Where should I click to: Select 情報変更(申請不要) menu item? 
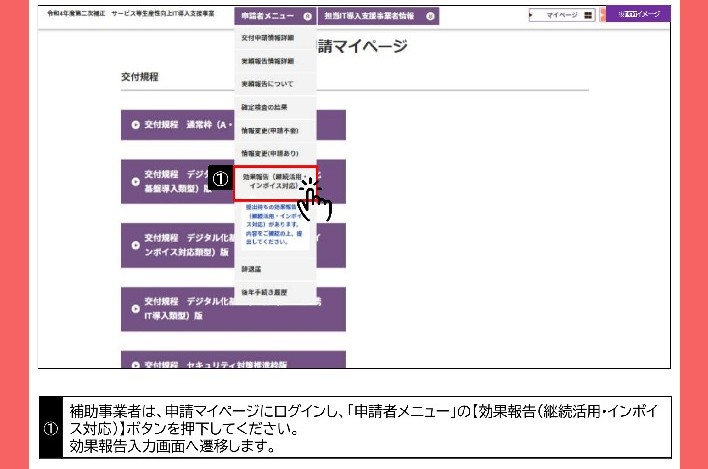point(269,131)
